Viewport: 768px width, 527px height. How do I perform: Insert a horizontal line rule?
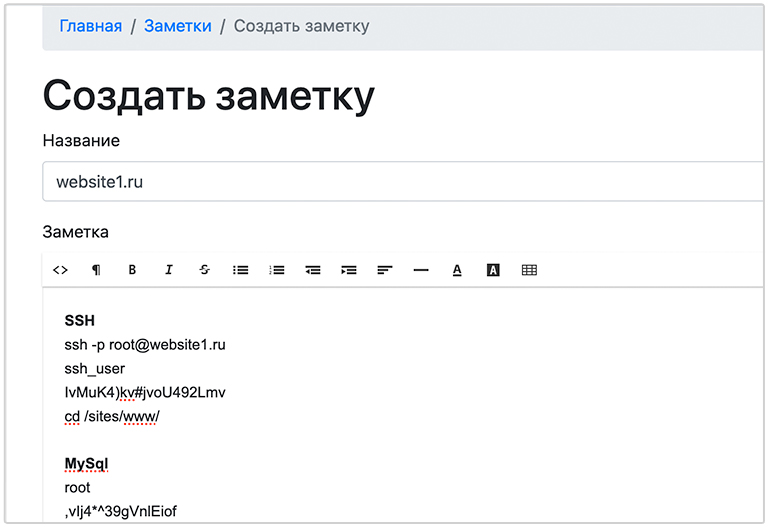[421, 270]
